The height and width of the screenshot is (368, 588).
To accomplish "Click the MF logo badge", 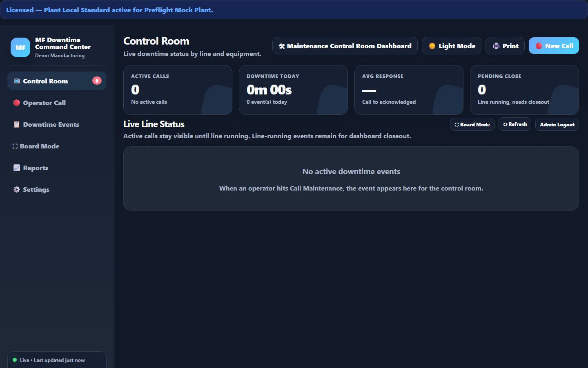I will click(20, 47).
